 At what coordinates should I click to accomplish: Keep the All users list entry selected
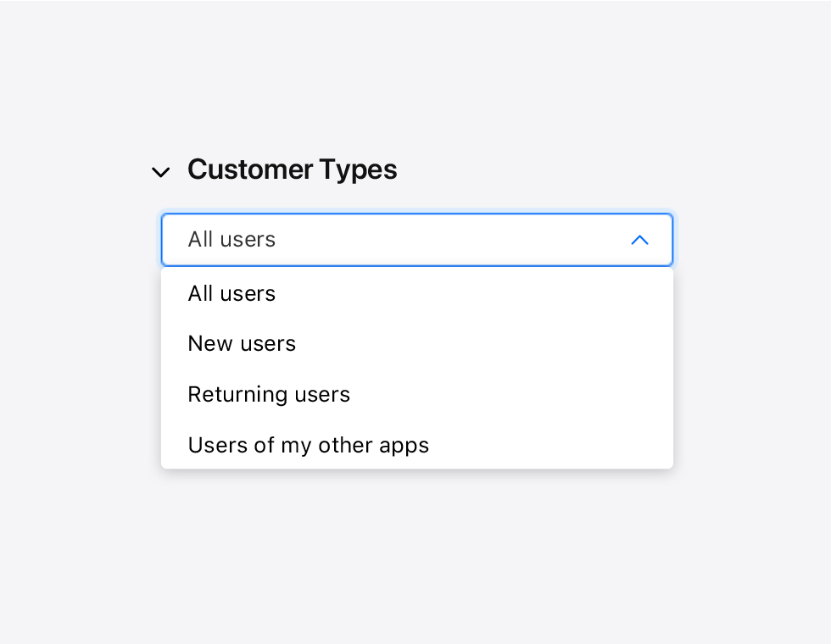(x=231, y=294)
